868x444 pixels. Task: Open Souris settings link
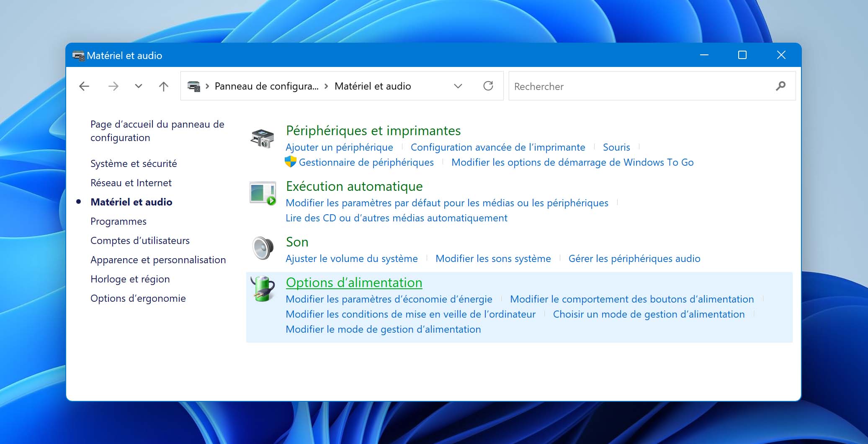[x=616, y=147]
